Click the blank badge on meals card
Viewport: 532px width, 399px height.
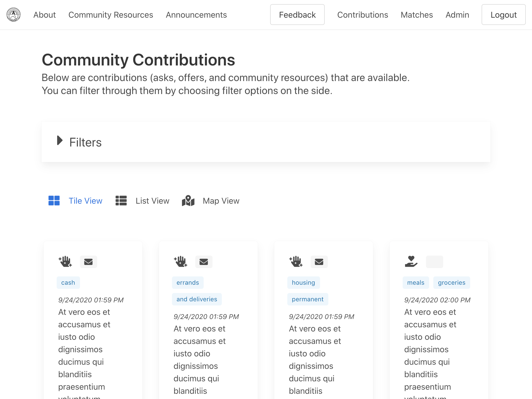pos(434,262)
